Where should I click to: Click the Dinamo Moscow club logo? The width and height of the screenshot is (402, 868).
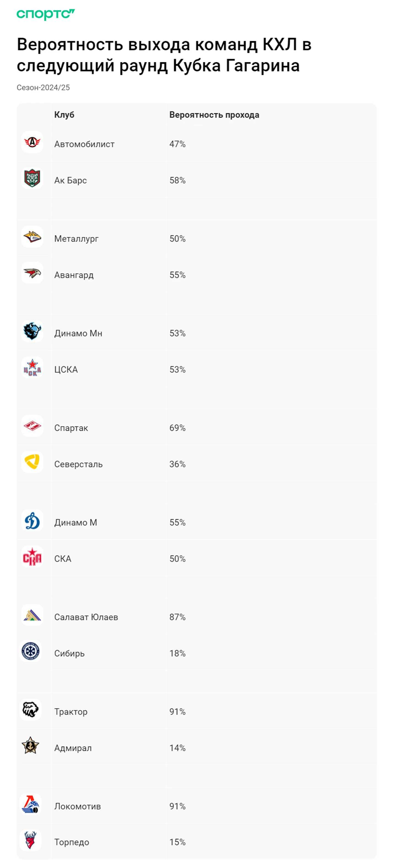point(32,521)
